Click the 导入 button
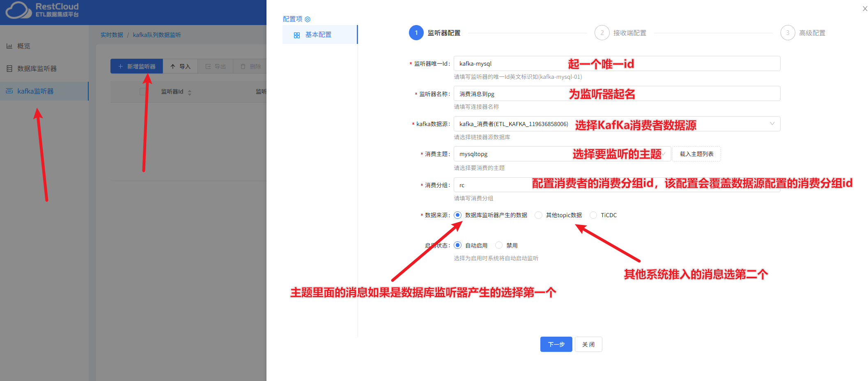 coord(180,67)
